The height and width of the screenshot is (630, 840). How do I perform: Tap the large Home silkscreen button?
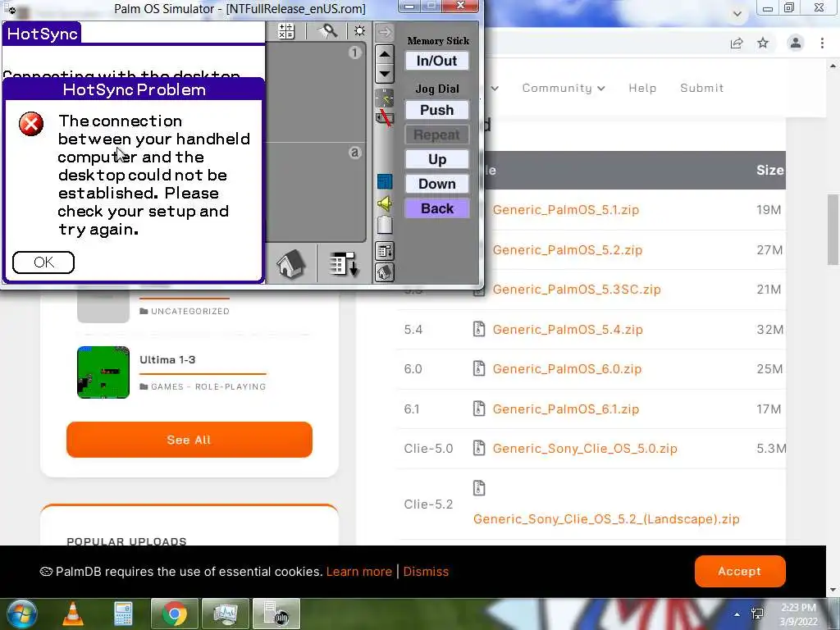click(x=291, y=263)
